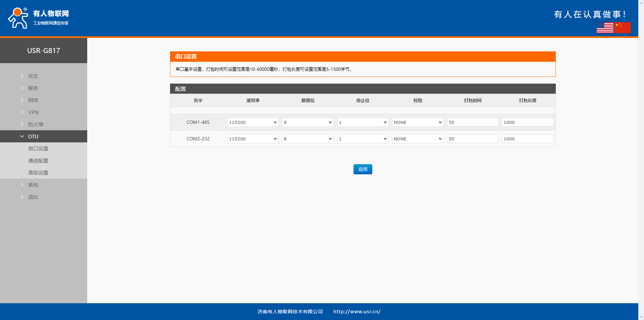Switch language using the US flag icon
644x320 pixels.
tap(605, 28)
